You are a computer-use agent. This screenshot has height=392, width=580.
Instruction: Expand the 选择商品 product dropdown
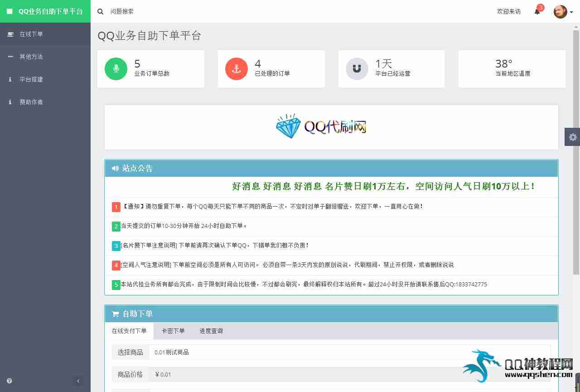349,352
